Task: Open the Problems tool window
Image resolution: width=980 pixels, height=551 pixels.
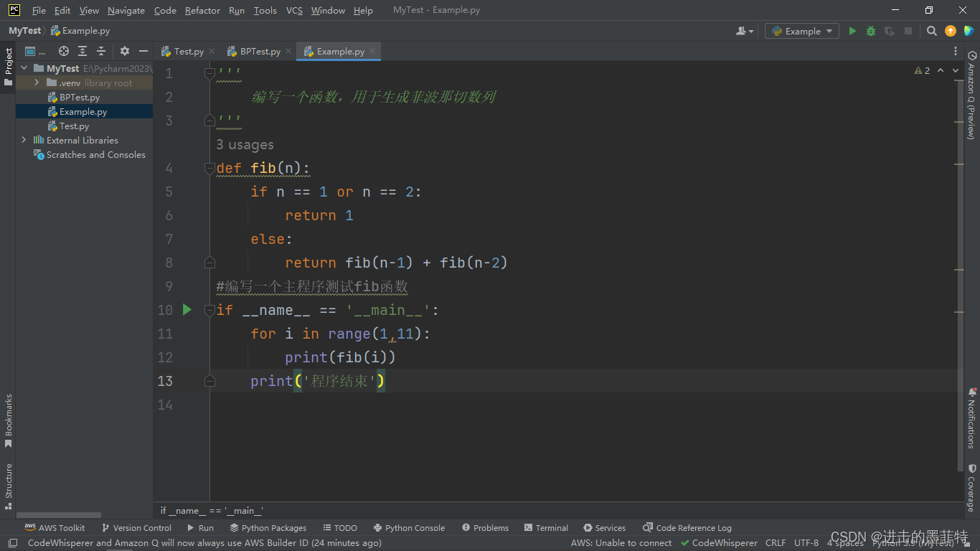Action: coord(485,527)
